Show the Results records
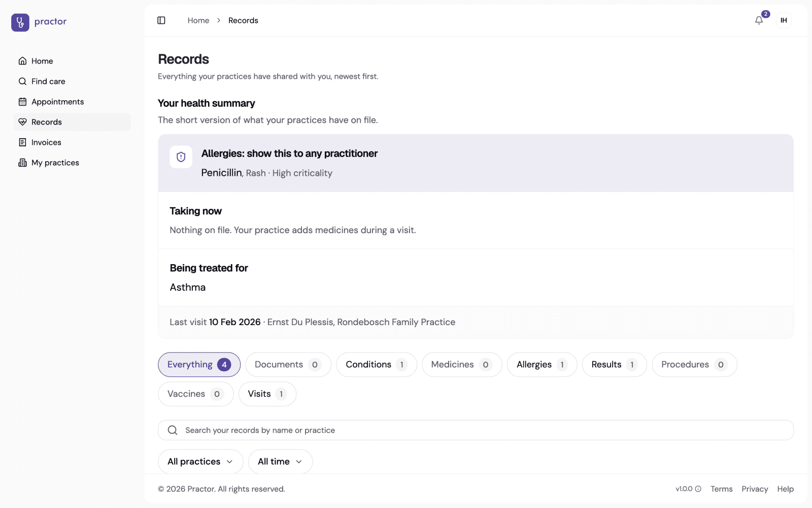Viewport: 812px width, 508px height. click(x=614, y=364)
